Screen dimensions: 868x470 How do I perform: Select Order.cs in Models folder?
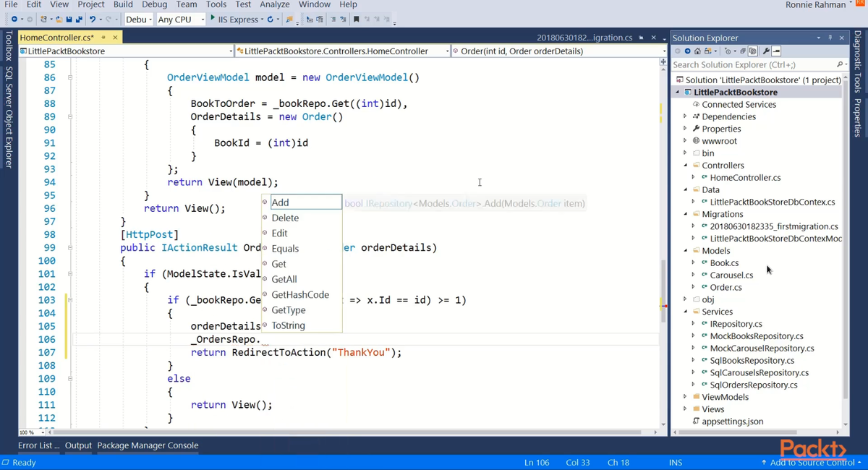726,287
